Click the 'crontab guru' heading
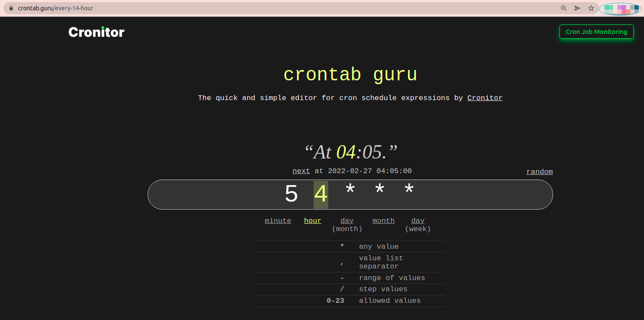 350,75
